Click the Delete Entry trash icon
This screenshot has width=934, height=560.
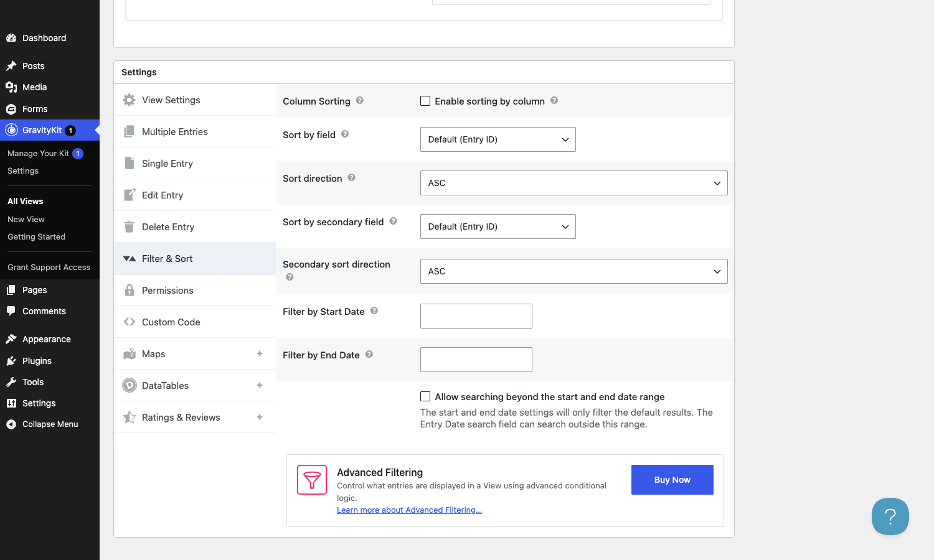click(x=129, y=227)
